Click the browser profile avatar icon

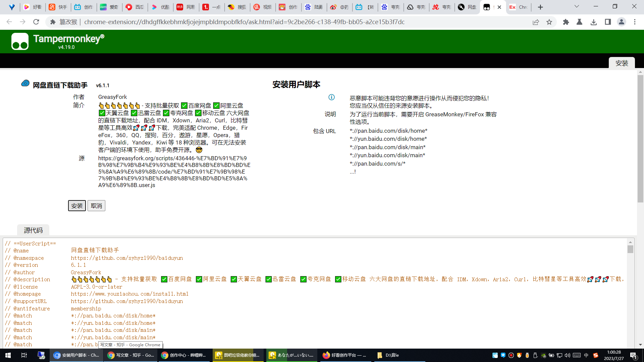click(x=622, y=22)
